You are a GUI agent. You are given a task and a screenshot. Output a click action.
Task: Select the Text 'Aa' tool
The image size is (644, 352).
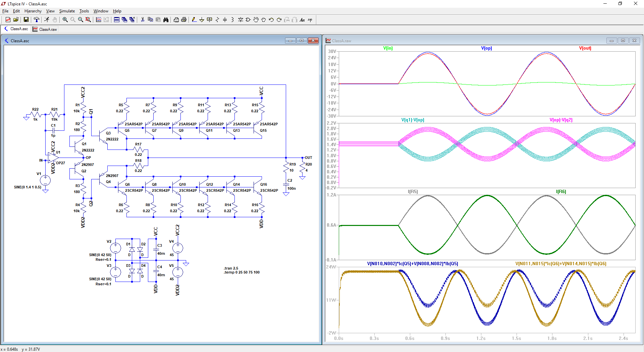(x=302, y=20)
